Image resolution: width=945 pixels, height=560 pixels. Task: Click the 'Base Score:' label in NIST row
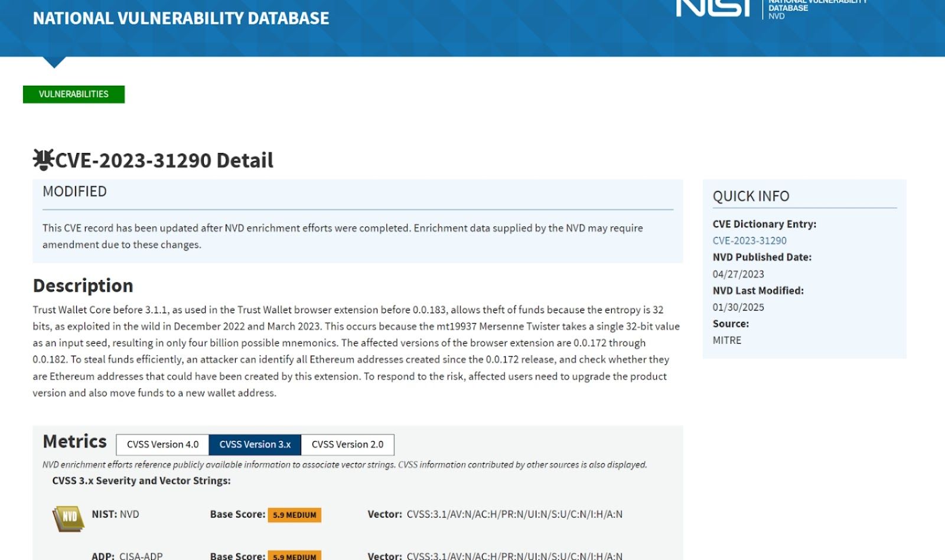[237, 514]
